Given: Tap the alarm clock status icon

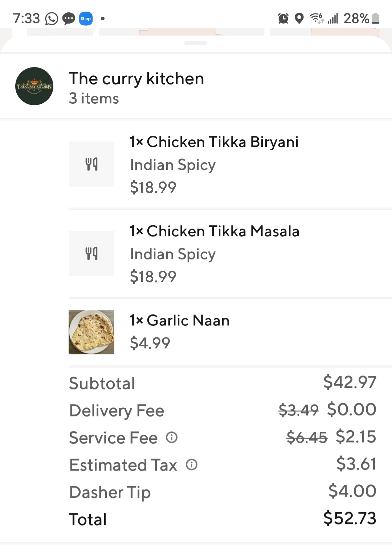Looking at the screenshot, I should (x=283, y=18).
